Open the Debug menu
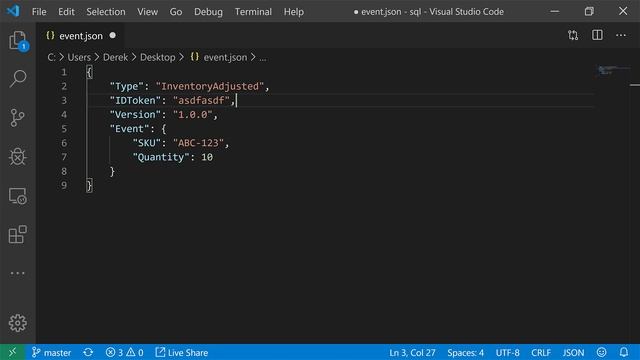 point(208,12)
